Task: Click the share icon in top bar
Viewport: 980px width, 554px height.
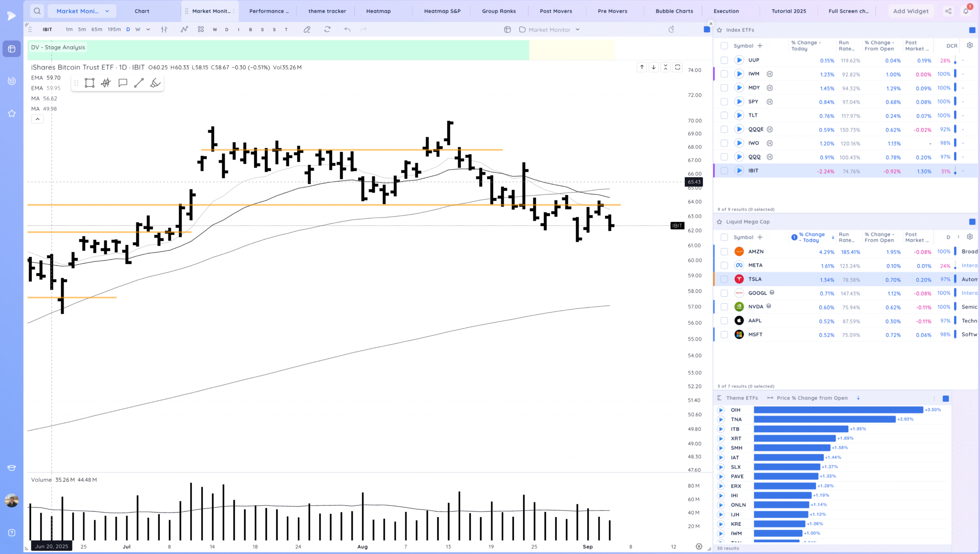Action: point(948,11)
